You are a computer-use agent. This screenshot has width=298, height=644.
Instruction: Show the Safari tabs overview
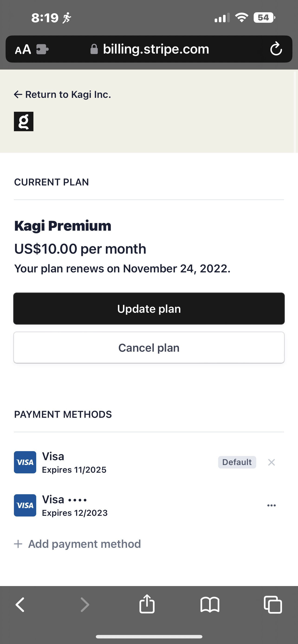click(x=273, y=605)
